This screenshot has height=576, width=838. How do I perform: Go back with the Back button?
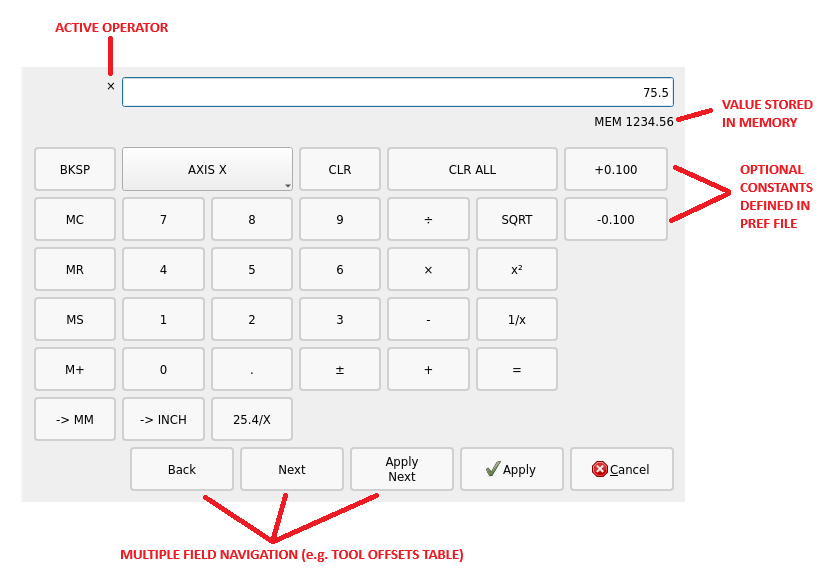pyautogui.click(x=182, y=469)
